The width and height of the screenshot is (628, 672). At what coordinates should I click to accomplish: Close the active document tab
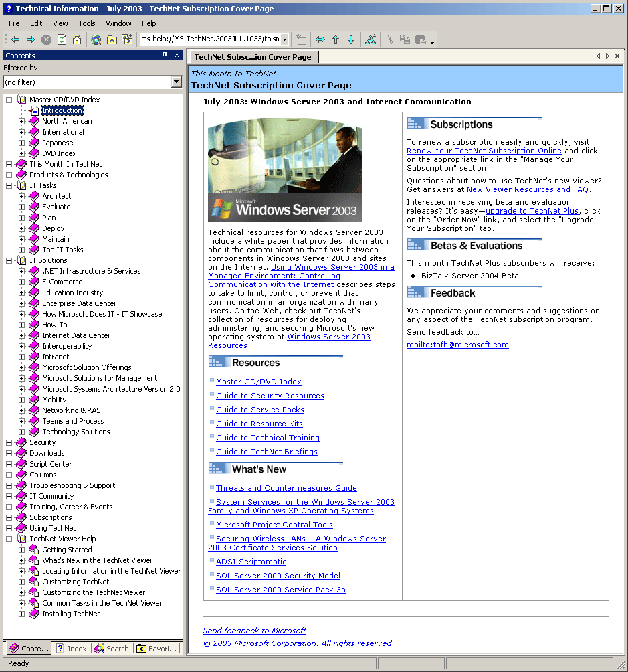click(617, 56)
